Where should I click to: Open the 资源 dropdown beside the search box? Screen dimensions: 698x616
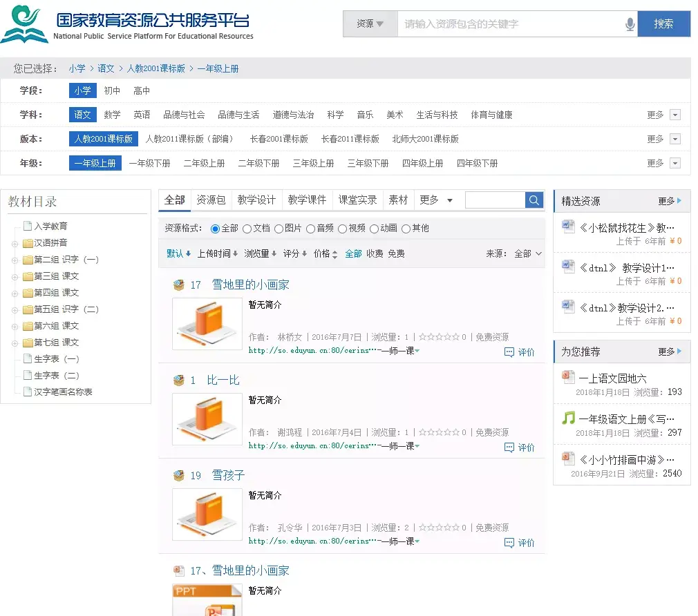coord(369,23)
